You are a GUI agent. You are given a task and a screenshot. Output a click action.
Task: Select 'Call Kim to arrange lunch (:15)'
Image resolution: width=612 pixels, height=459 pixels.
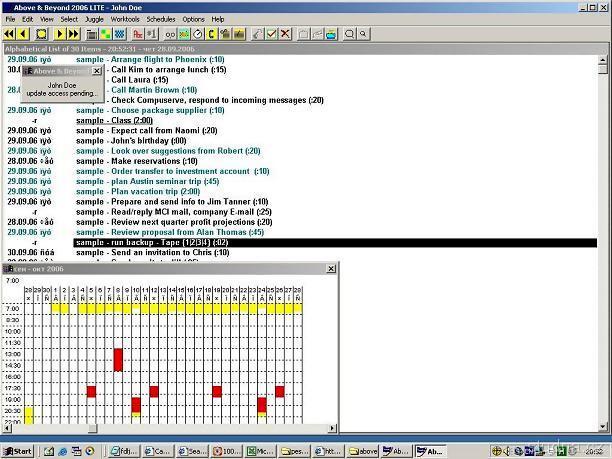pos(169,69)
